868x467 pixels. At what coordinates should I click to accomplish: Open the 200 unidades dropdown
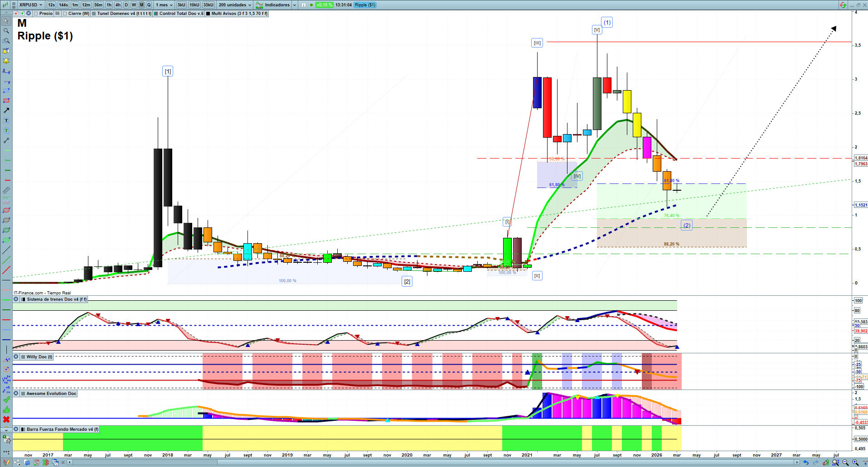(234, 5)
